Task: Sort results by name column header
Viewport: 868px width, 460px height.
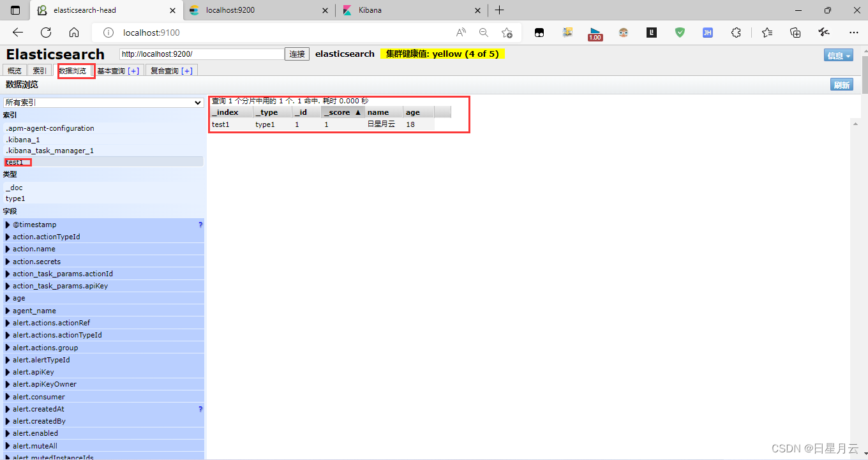Action: (x=384, y=112)
